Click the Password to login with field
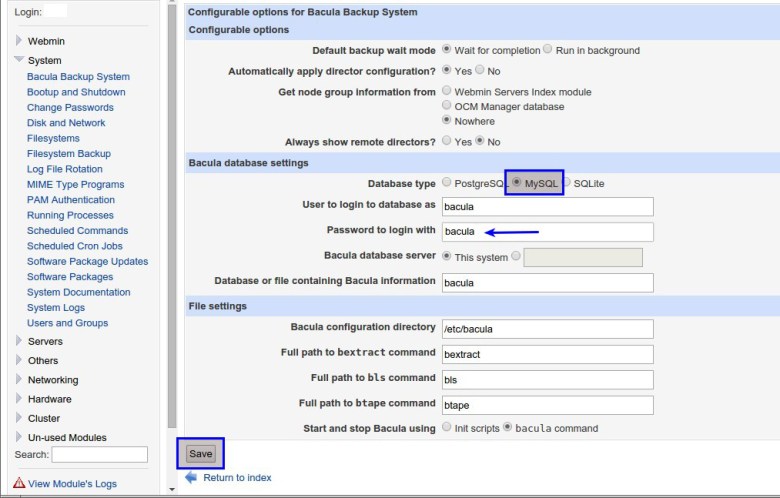Image resolution: width=780 pixels, height=498 pixels. click(x=548, y=232)
